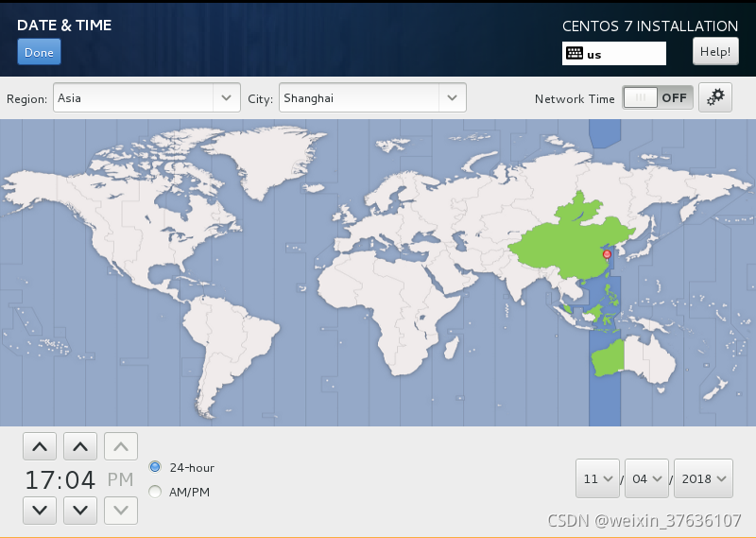Click the disabled AM/PM up arrow
This screenshot has width=756, height=538.
[x=121, y=446]
